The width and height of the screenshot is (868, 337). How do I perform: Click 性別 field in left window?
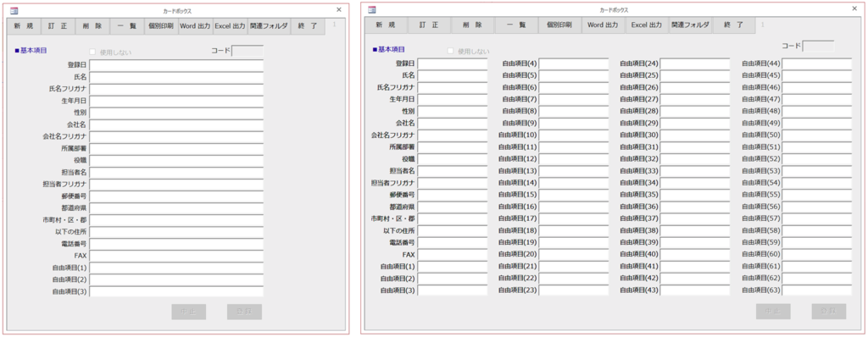(176, 113)
